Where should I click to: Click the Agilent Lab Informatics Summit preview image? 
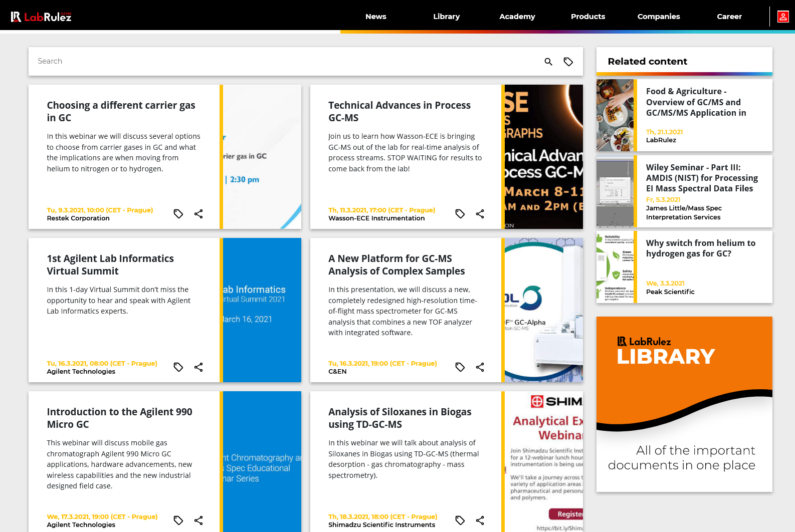coord(262,310)
